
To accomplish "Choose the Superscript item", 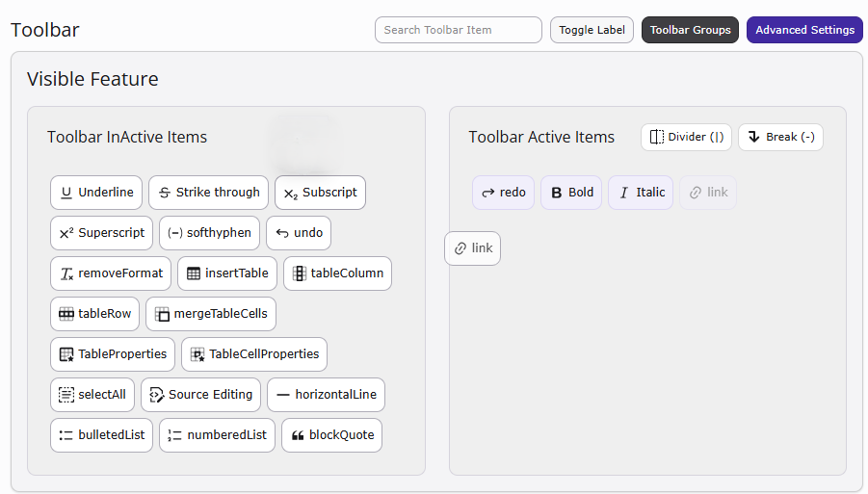I will point(102,233).
